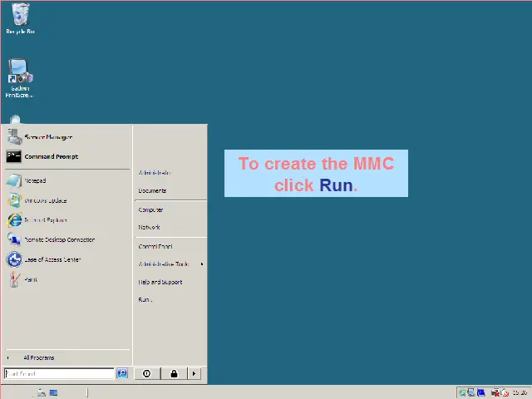Click the network tray icon with red mark

tap(495, 393)
